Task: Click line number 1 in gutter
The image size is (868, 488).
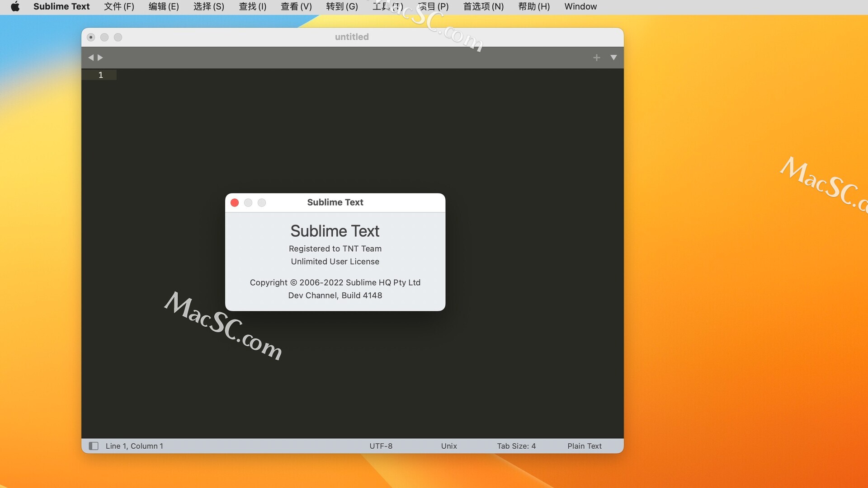Action: click(x=101, y=75)
